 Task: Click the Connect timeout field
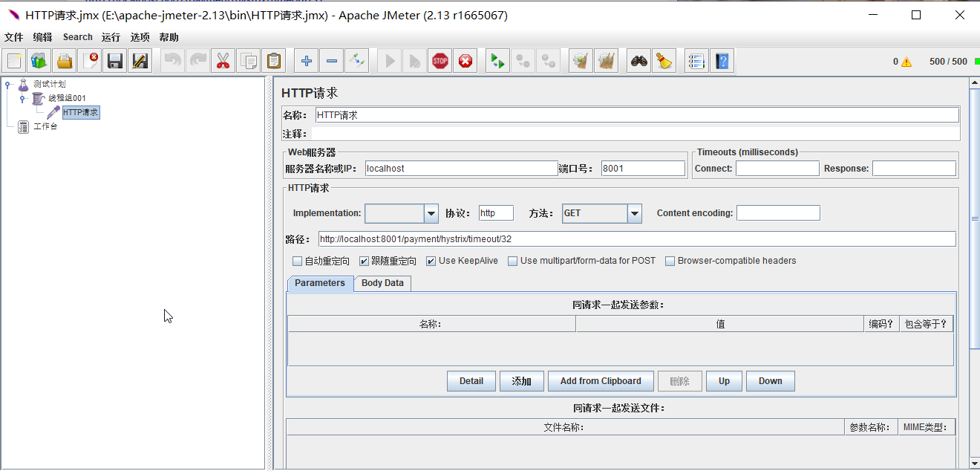[777, 169]
